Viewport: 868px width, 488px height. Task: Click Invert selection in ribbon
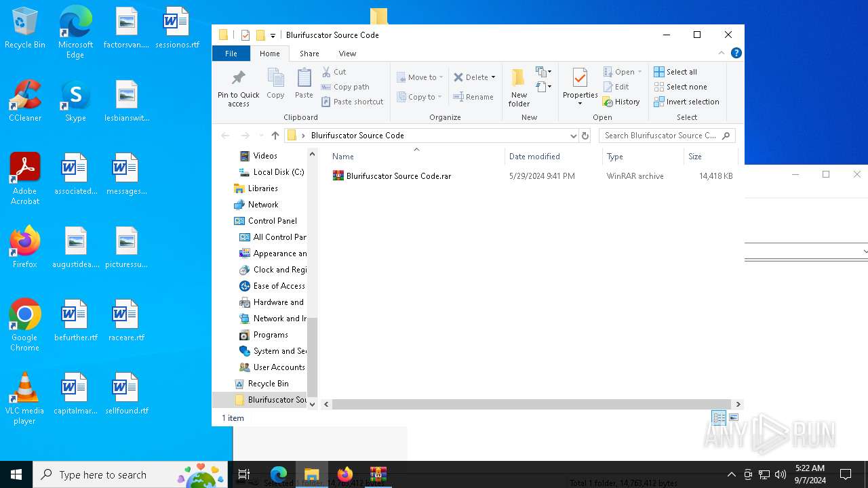[x=686, y=102]
